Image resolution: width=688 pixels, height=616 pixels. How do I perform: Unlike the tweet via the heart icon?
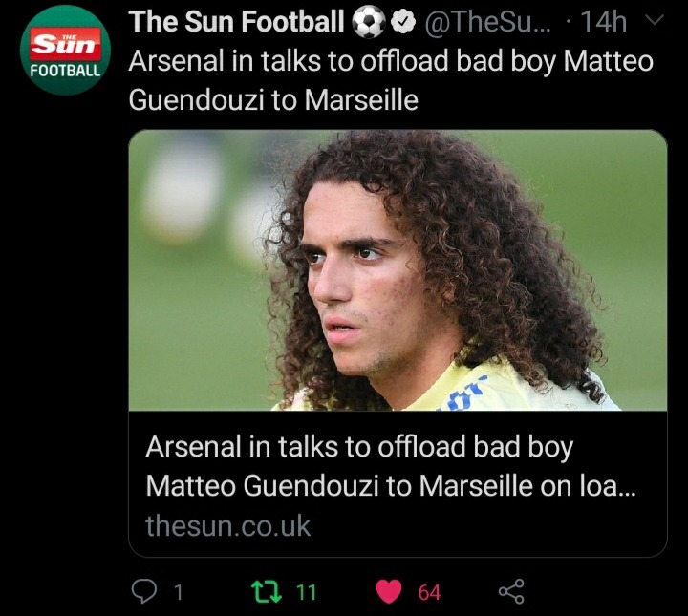click(389, 592)
